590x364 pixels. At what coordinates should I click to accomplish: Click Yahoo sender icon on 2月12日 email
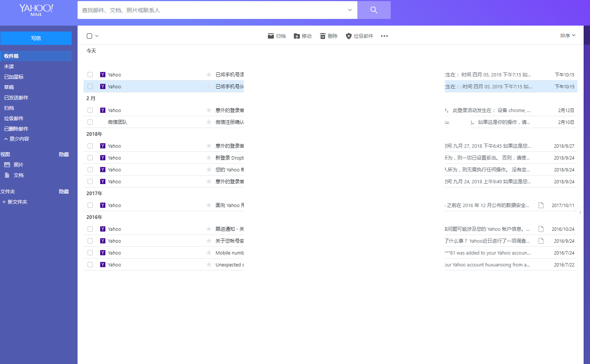(x=103, y=110)
